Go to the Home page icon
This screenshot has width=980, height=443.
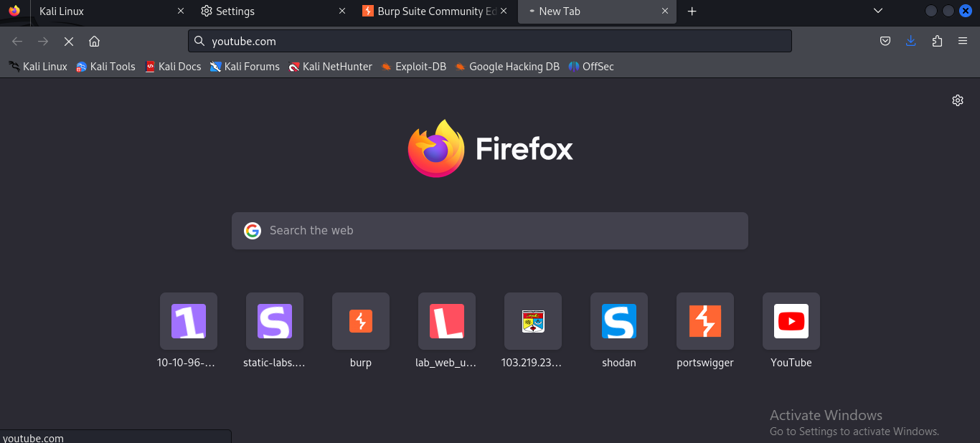coord(94,42)
